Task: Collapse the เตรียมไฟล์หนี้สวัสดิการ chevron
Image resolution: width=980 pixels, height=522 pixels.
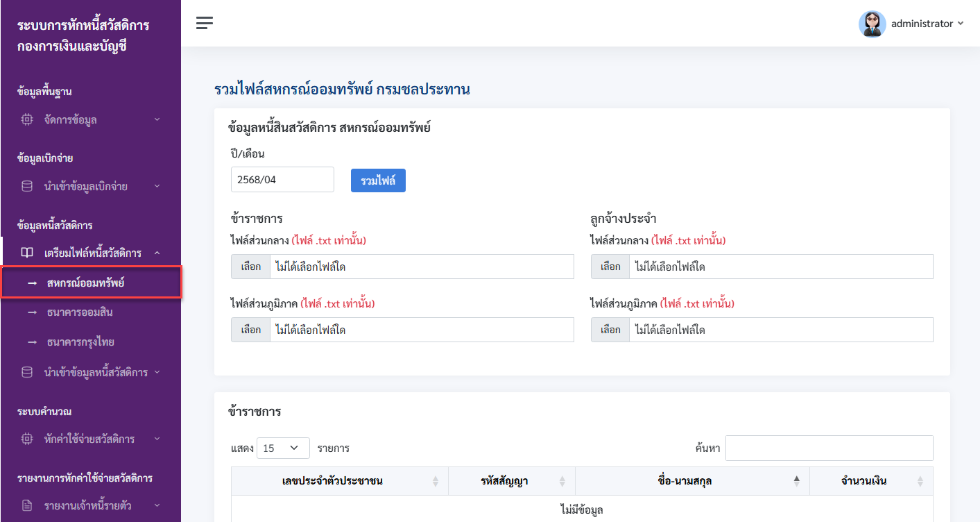Action: pos(157,253)
